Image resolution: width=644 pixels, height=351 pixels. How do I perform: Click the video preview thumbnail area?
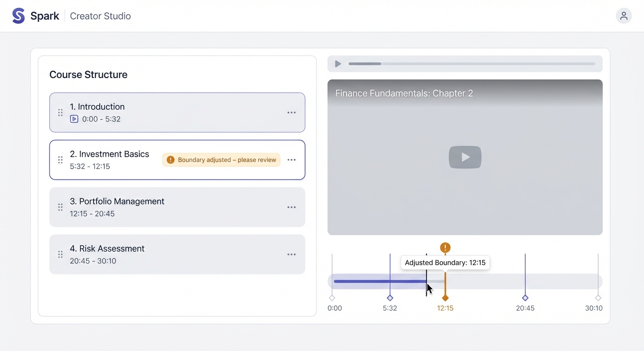coord(465,157)
